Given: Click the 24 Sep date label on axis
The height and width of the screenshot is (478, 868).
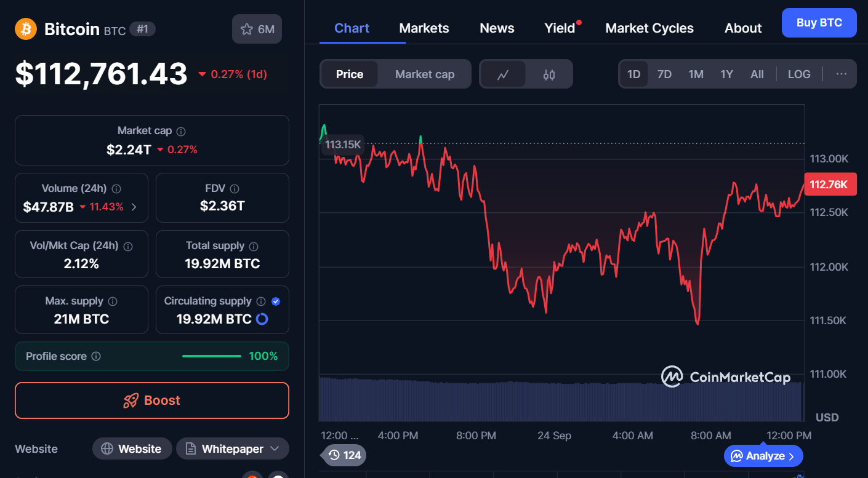Looking at the screenshot, I should coord(554,436).
